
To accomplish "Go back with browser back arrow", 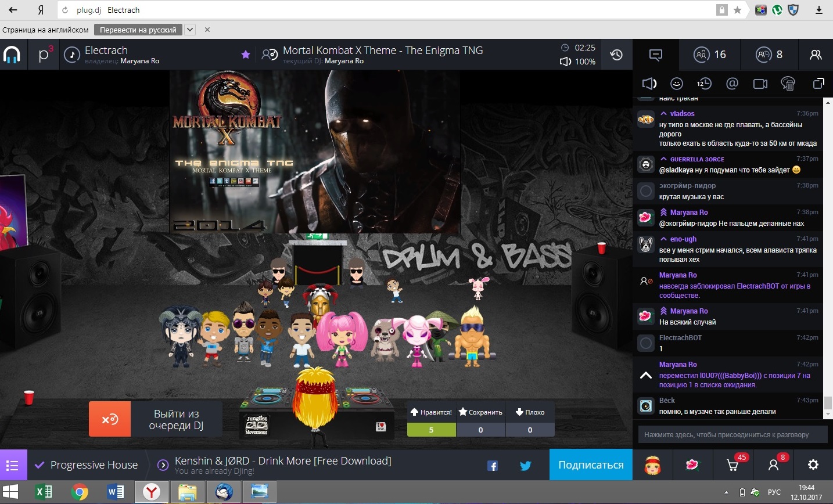I will pyautogui.click(x=13, y=10).
